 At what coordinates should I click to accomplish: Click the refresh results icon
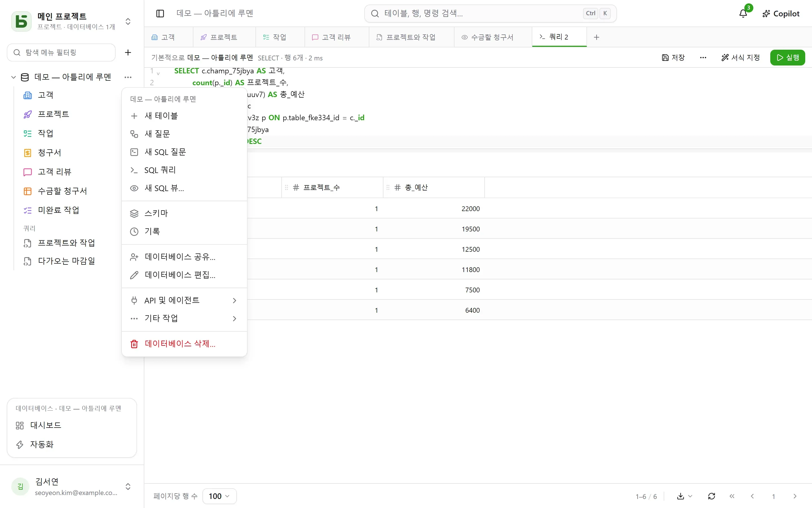(x=711, y=496)
